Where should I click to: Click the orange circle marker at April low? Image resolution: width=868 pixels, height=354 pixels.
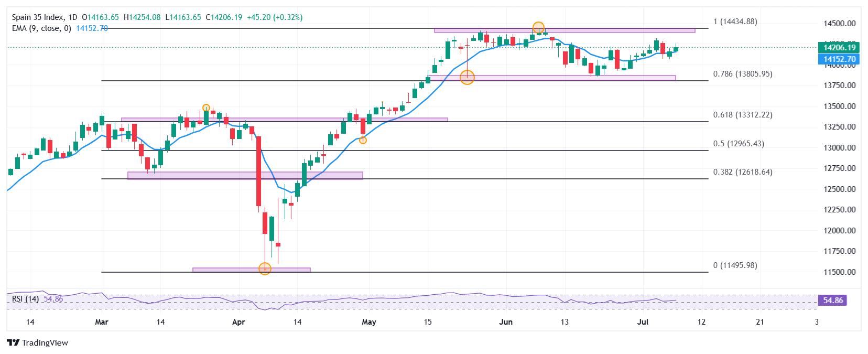pos(265,269)
